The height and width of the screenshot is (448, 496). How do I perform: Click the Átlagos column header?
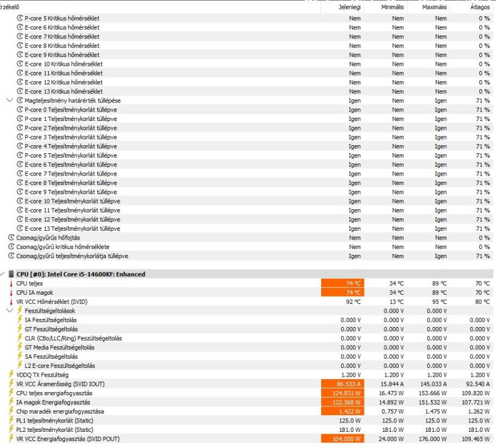(480, 7)
